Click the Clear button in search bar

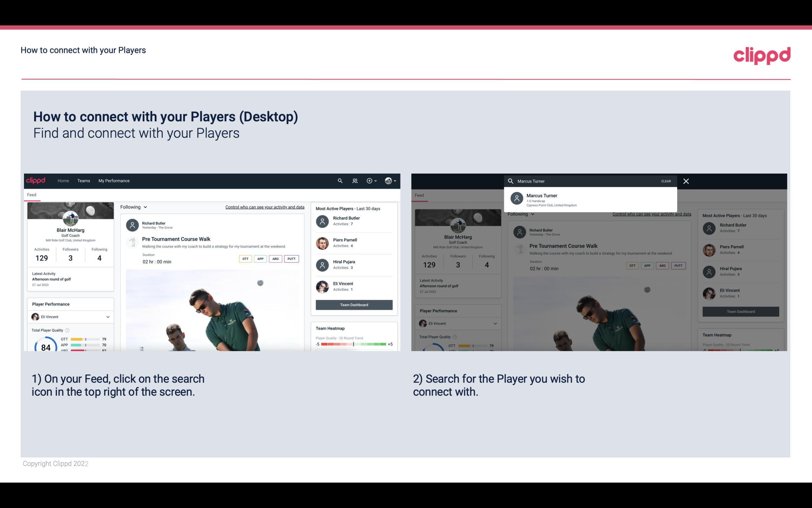point(666,181)
